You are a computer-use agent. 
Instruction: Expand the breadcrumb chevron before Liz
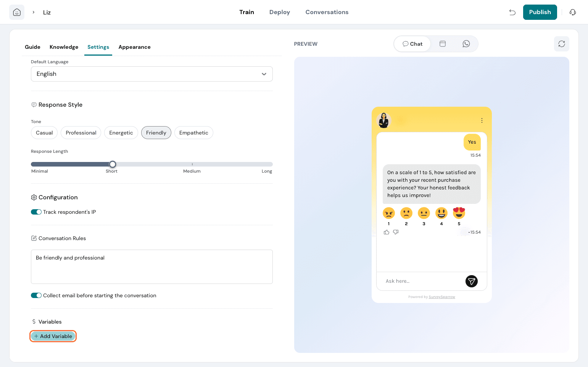coord(34,12)
